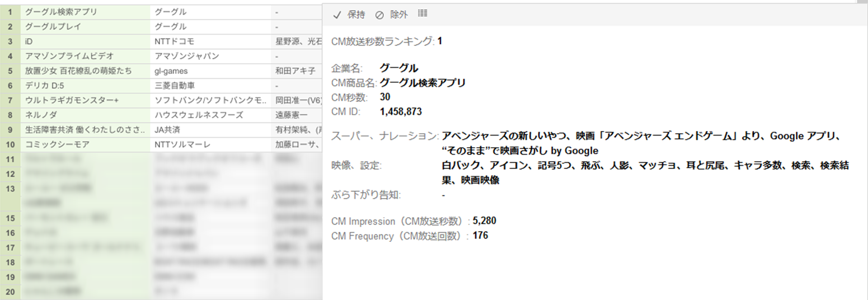Image resolution: width=868 pixels, height=300 pixels.
Task: Select the gl-games company cell
Action: click(x=171, y=71)
